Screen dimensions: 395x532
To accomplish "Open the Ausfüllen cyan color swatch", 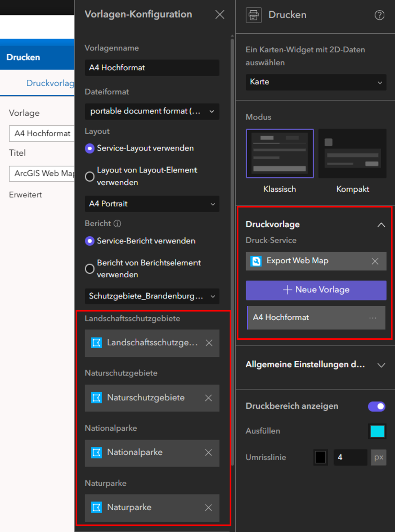I will (377, 431).
